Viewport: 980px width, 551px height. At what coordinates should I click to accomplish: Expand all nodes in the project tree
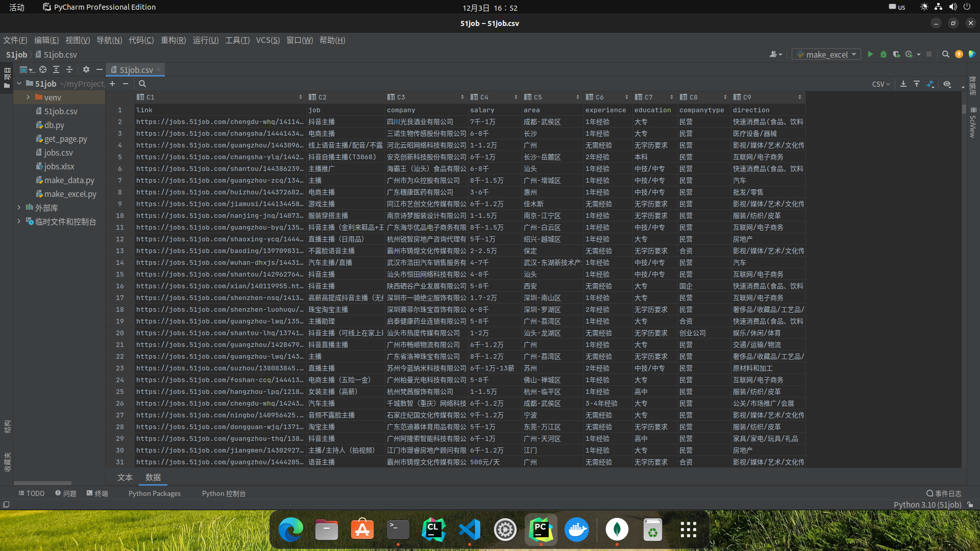56,69
